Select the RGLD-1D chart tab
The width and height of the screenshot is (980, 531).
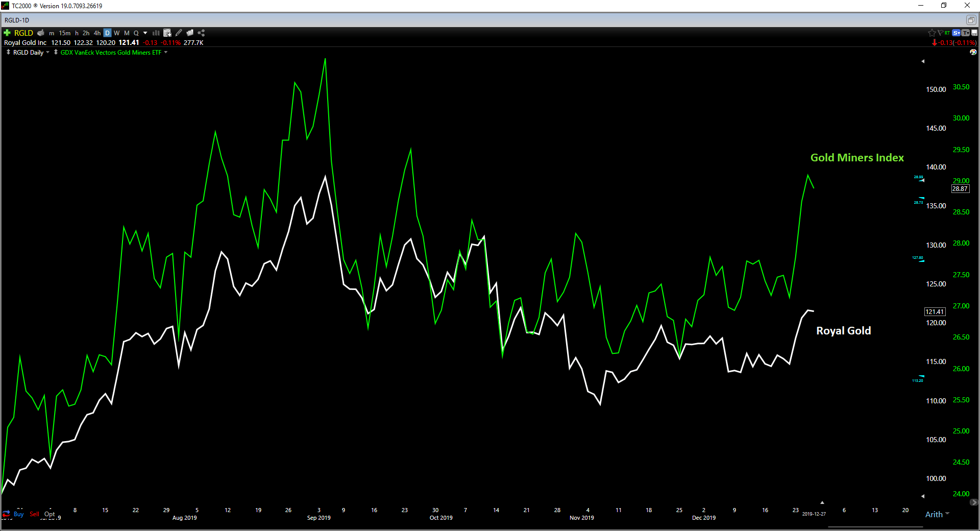pos(17,20)
